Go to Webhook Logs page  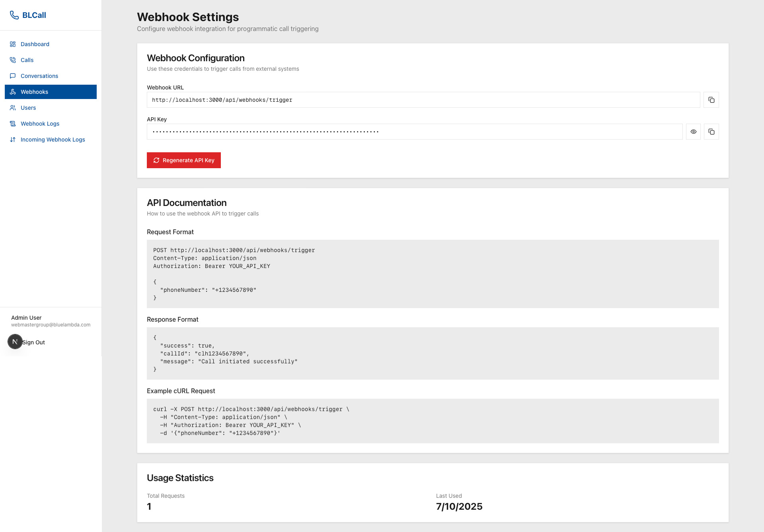point(40,124)
